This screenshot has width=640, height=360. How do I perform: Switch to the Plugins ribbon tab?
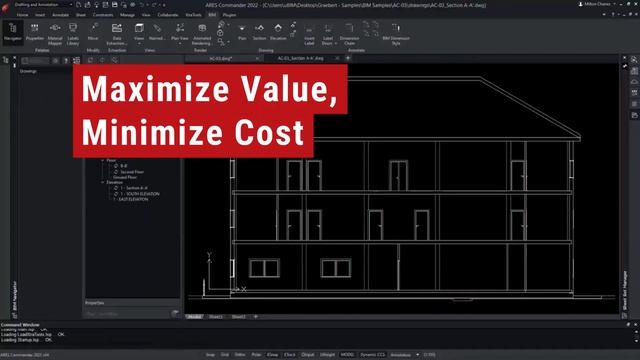click(229, 15)
